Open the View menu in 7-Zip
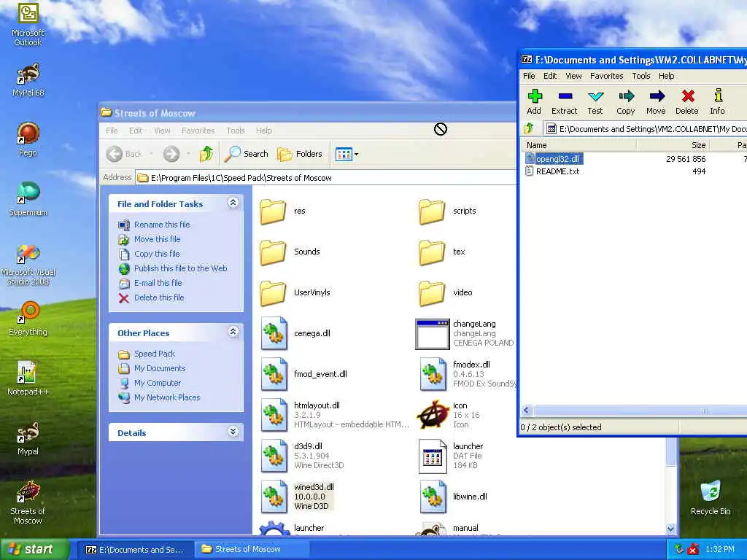 click(573, 76)
